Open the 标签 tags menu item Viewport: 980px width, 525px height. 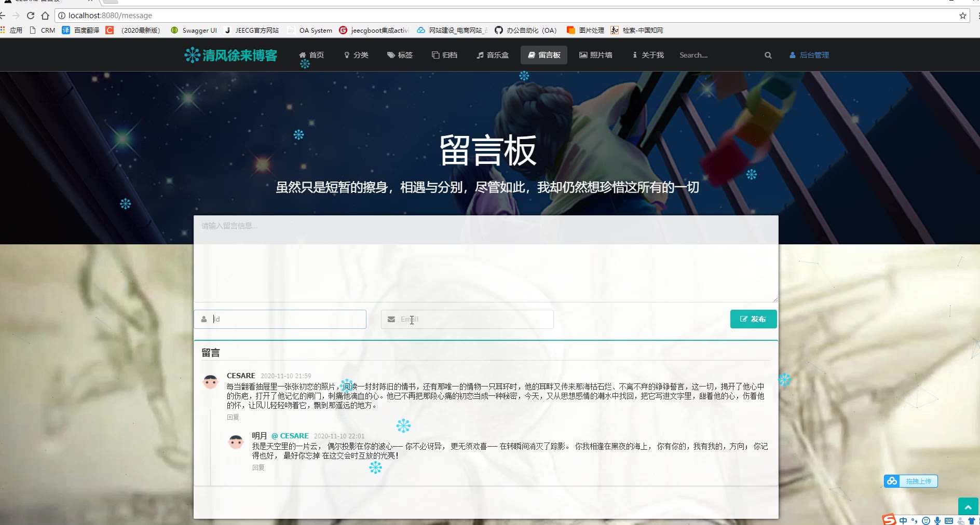tap(400, 55)
